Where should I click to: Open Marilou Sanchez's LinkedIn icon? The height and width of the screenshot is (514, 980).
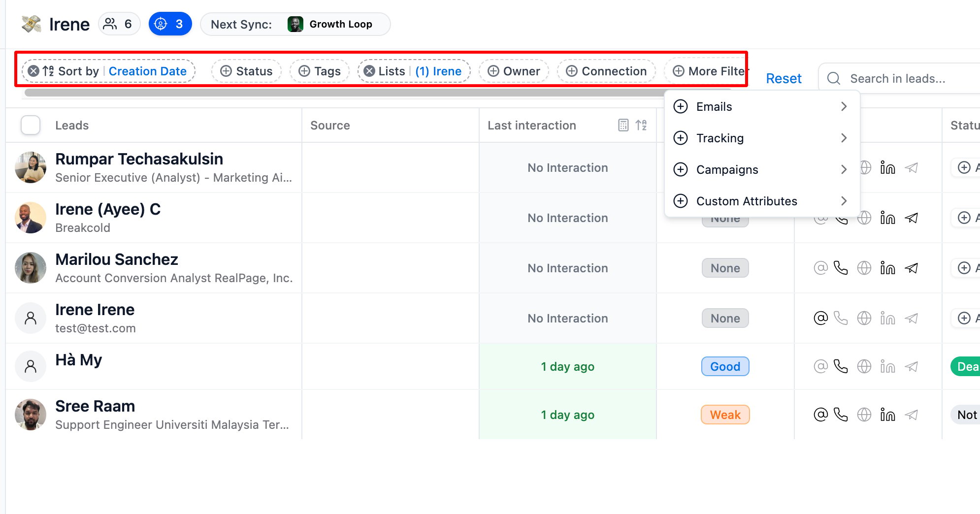point(887,268)
